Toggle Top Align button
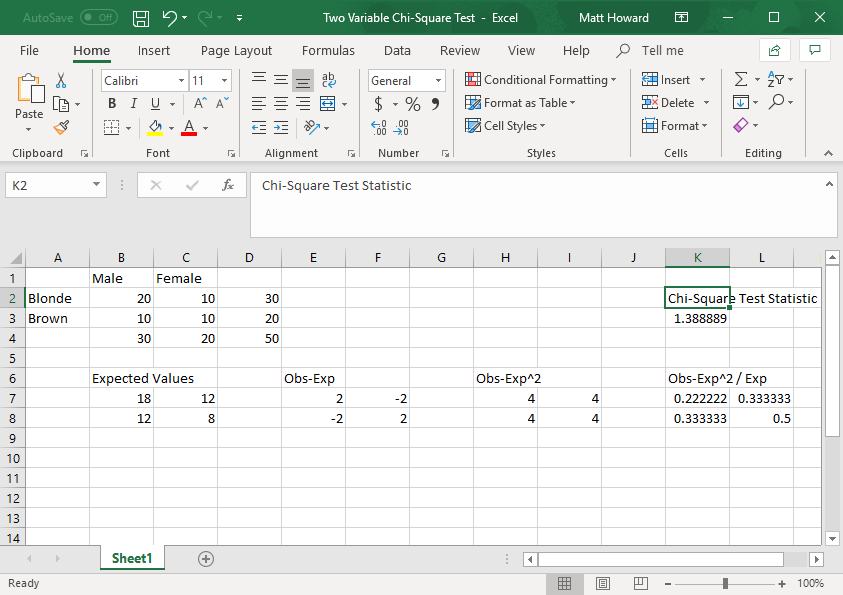Screen dimensions: 843x595 click(259, 78)
